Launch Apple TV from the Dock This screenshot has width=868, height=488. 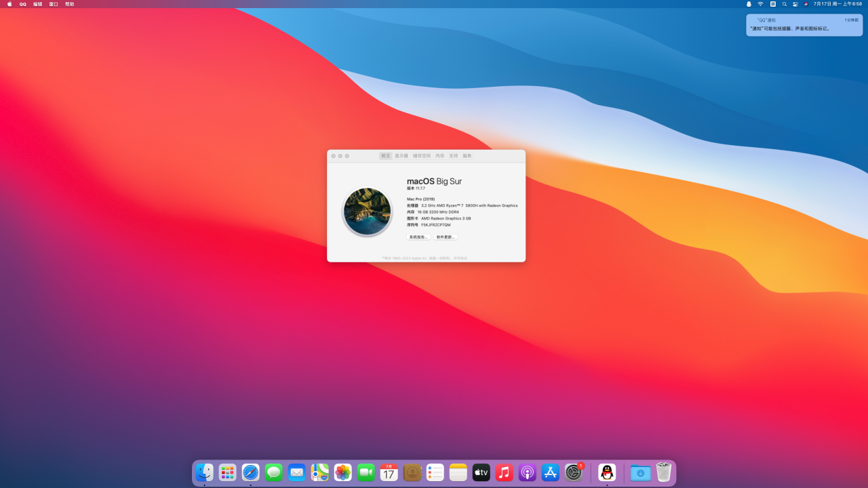[x=481, y=472]
